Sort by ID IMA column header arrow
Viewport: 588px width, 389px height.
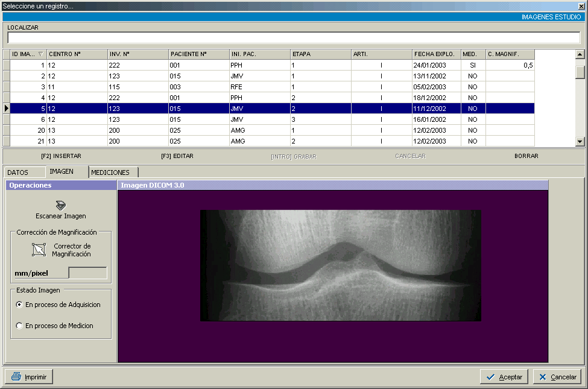point(40,54)
